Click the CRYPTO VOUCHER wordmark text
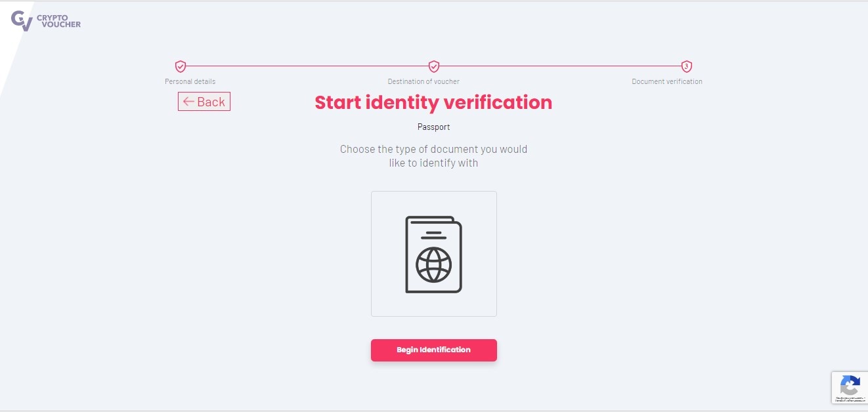 59,21
